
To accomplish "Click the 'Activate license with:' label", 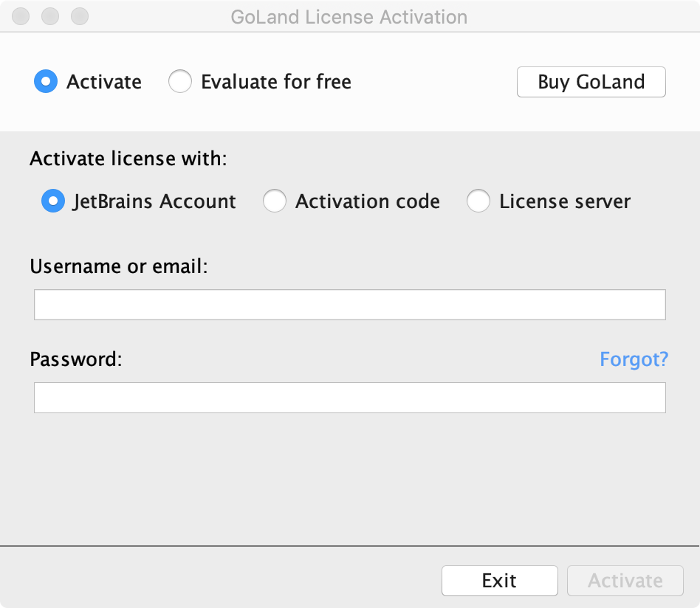I will [128, 159].
